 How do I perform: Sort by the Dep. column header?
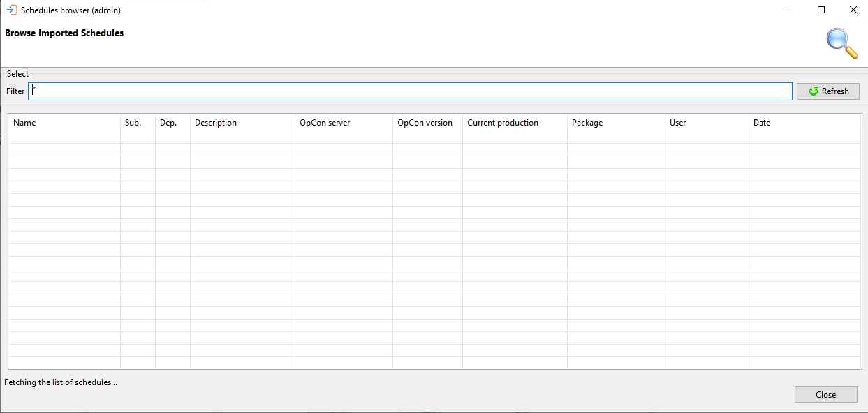click(x=172, y=123)
